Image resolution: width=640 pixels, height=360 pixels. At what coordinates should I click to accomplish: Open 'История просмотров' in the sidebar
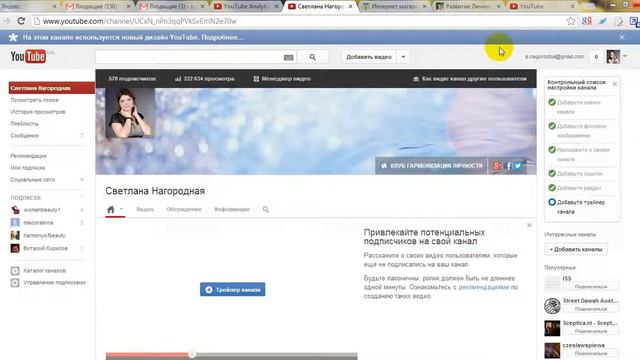coord(38,111)
